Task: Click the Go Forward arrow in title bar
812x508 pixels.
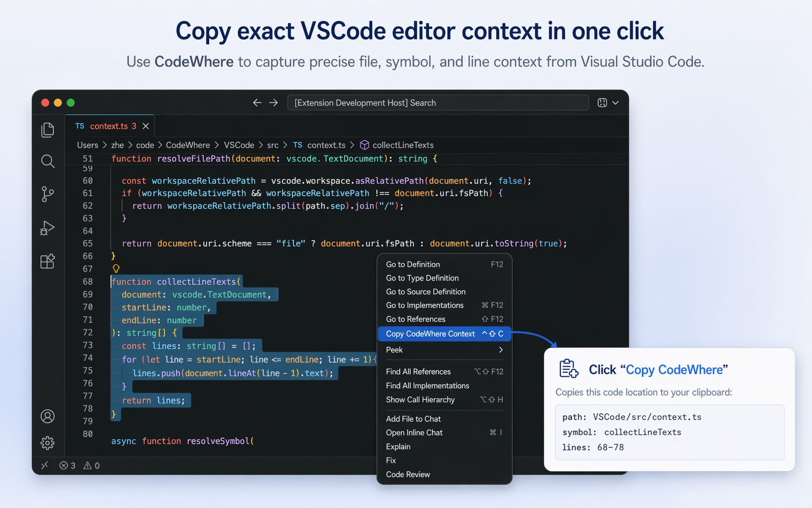Action: 273,102
